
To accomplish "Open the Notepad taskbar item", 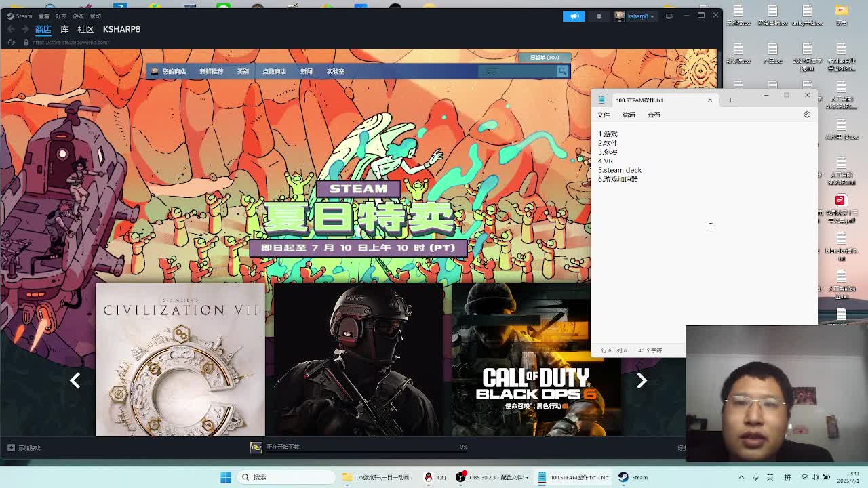I will tap(574, 477).
